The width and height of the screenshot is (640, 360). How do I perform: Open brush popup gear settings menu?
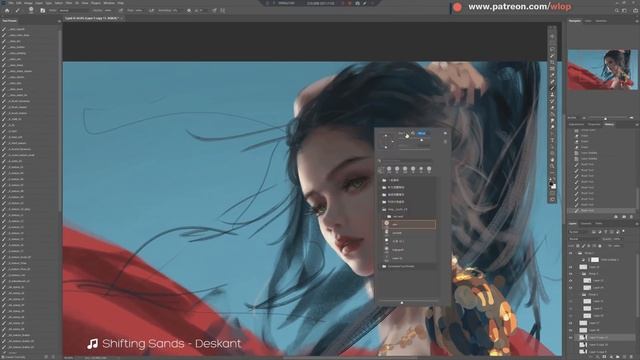click(445, 133)
